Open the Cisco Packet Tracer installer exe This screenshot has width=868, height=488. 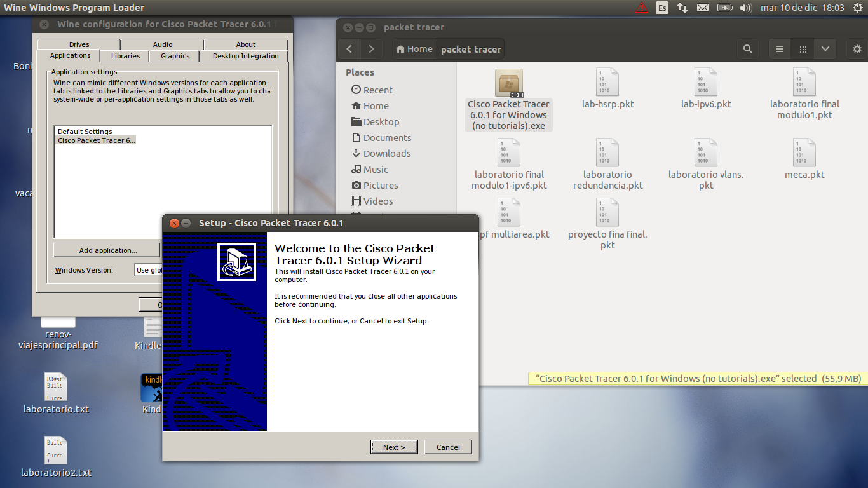click(508, 83)
